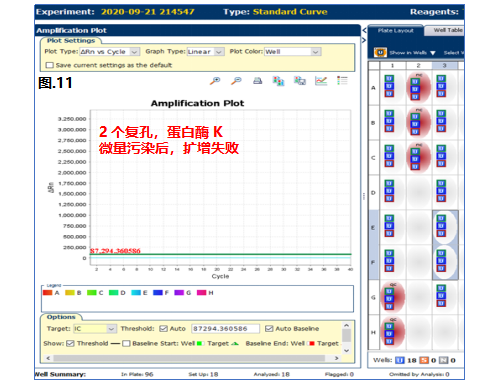Click the print plot icon
The image size is (500, 385).
coord(257,81)
